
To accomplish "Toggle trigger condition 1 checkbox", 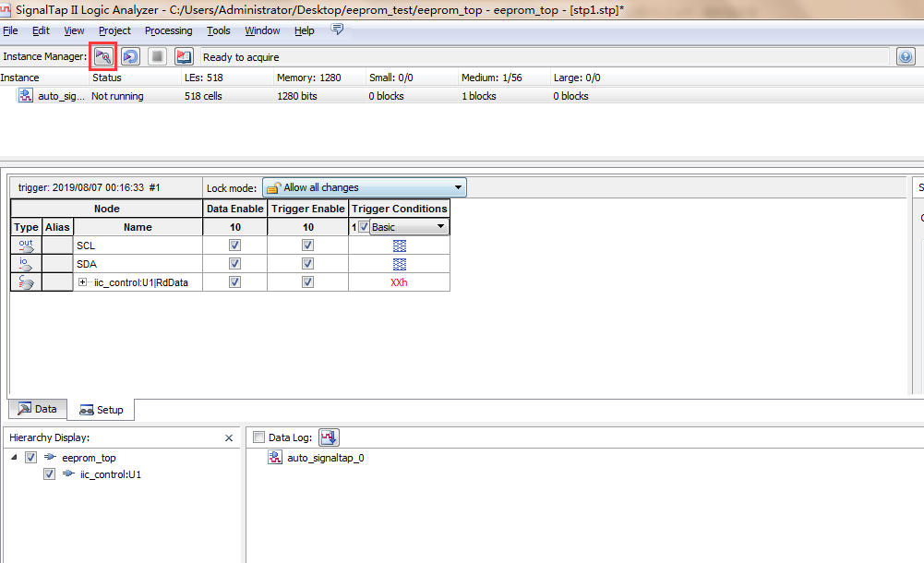I will coord(364,227).
